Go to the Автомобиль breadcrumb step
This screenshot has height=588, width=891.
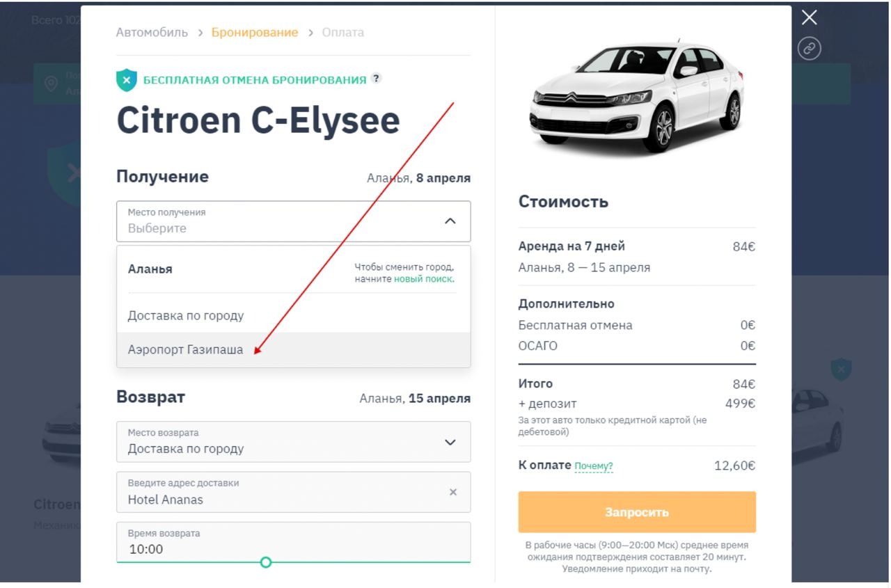coord(152,33)
